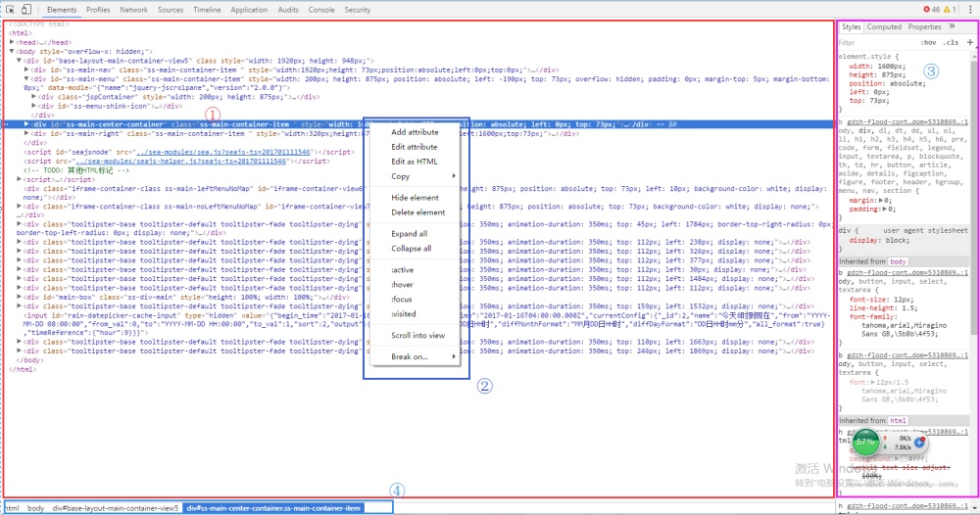
Task: Add a new style rule with plus icon
Action: coord(970,42)
